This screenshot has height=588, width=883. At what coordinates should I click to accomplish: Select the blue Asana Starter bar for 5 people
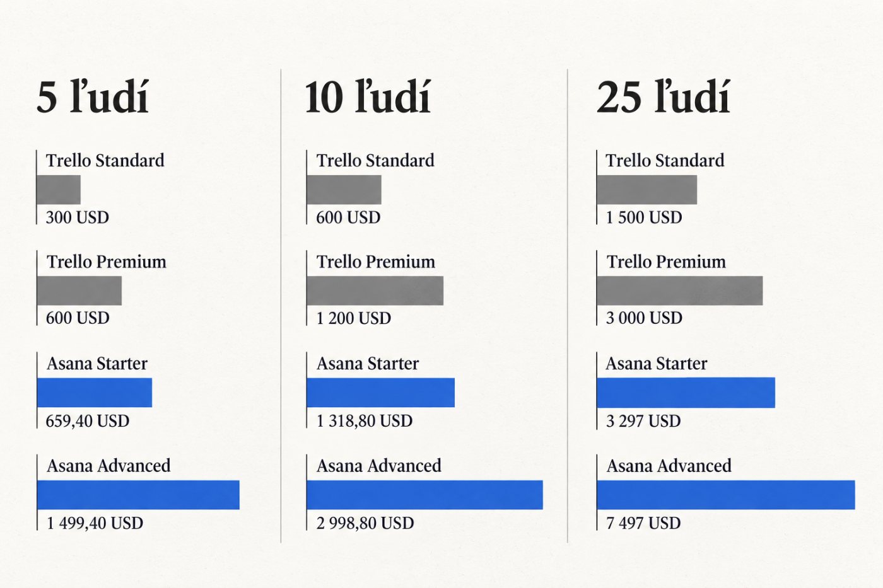click(x=95, y=393)
